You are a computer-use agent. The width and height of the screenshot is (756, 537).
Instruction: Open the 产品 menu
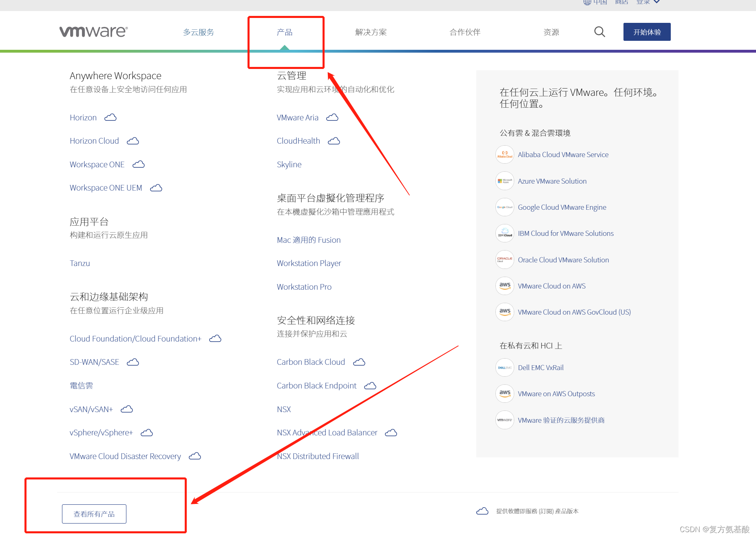coord(285,32)
